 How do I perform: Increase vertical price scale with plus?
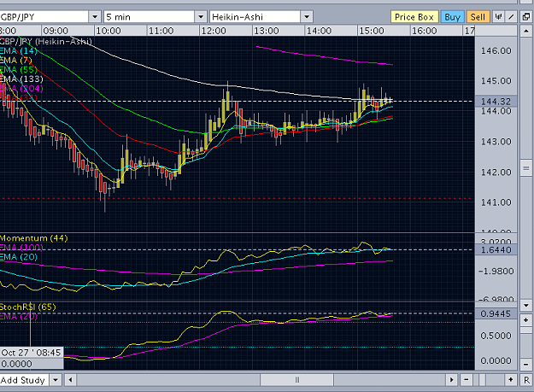pos(526,320)
